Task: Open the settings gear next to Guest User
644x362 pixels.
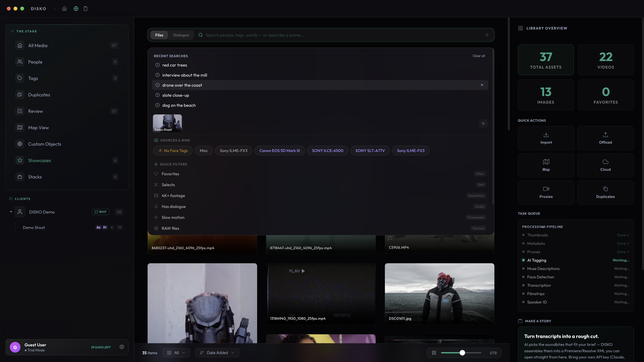Action: (x=122, y=347)
